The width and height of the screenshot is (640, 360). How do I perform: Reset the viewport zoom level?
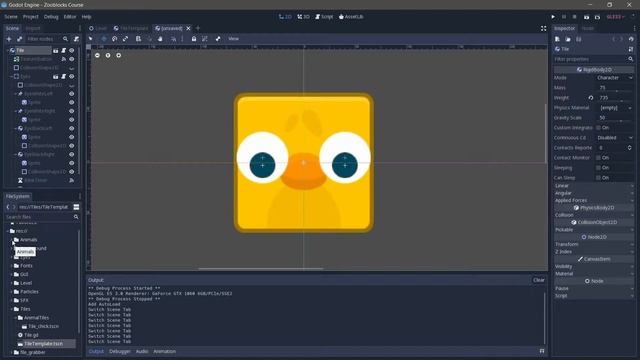pos(108,55)
